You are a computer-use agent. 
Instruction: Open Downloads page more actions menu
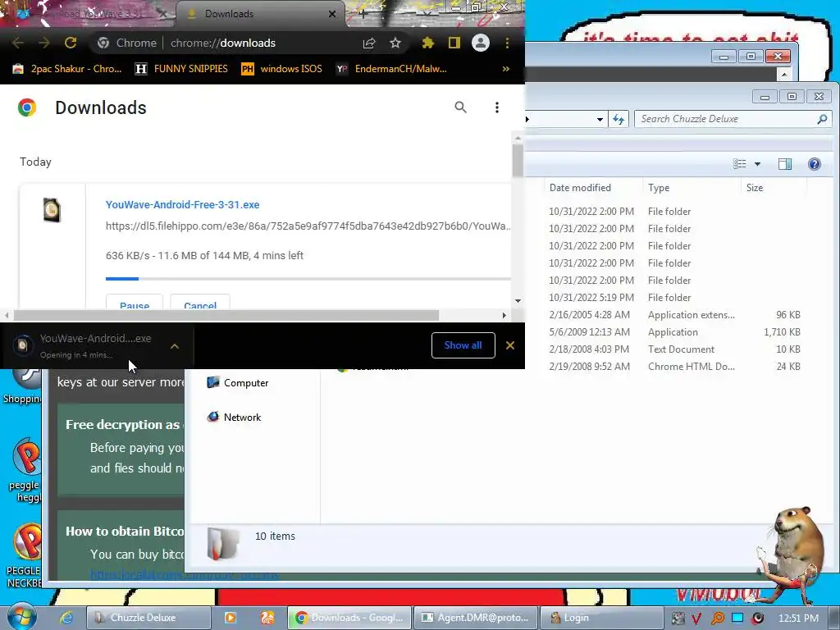pos(497,107)
